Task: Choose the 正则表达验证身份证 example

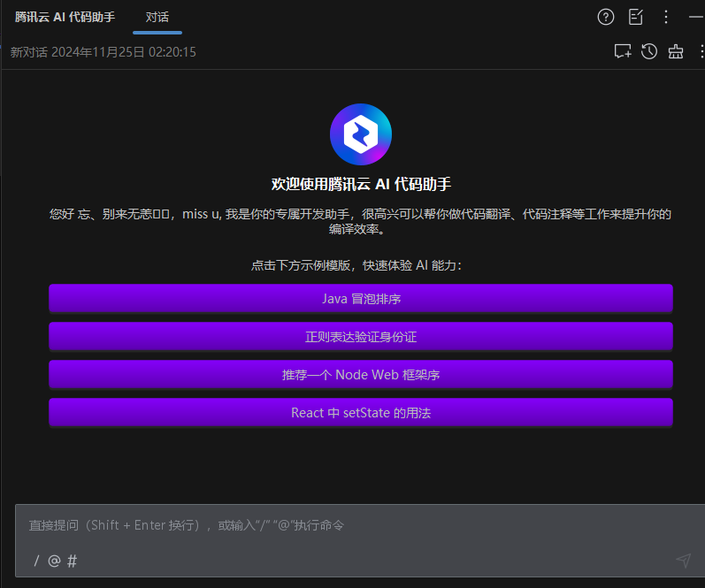Action: click(x=361, y=337)
